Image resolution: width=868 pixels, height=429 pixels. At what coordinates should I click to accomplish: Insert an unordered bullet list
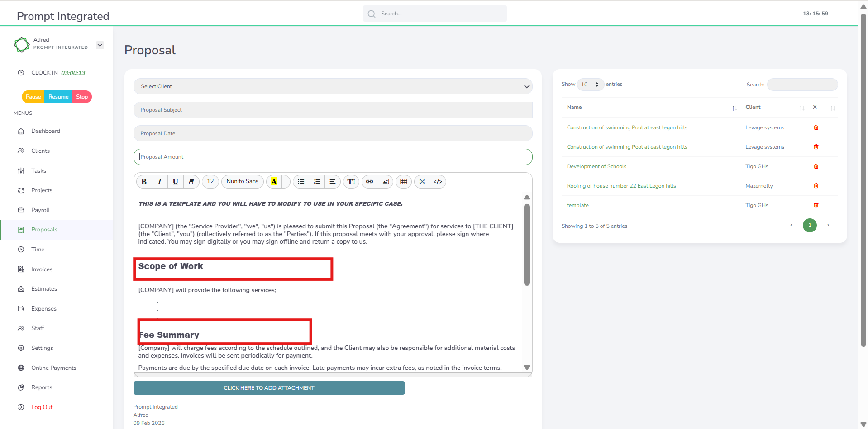pyautogui.click(x=301, y=182)
